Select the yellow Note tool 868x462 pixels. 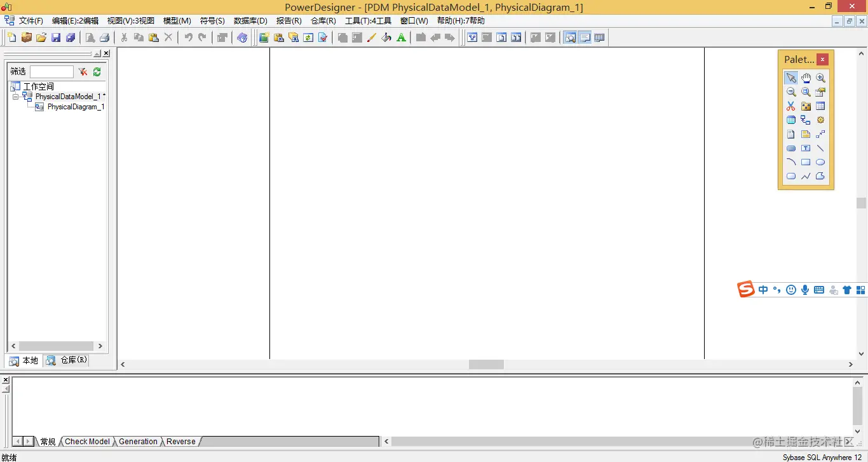pyautogui.click(x=806, y=134)
